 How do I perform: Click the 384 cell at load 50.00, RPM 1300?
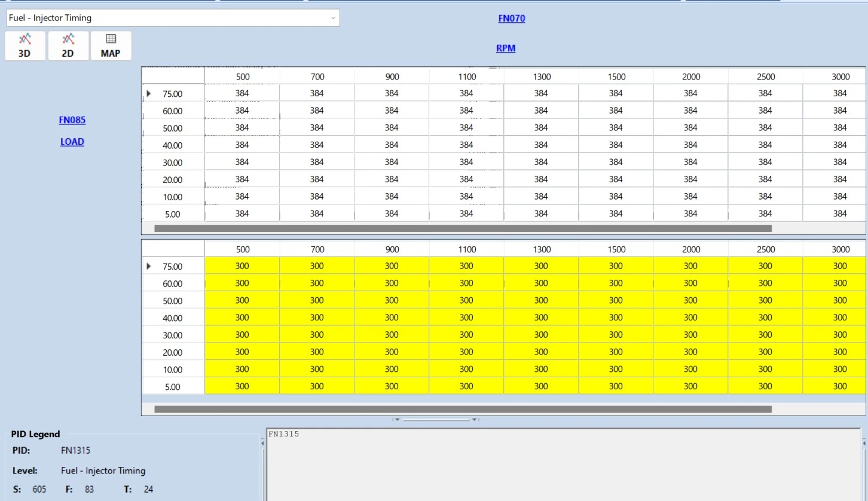tap(541, 128)
